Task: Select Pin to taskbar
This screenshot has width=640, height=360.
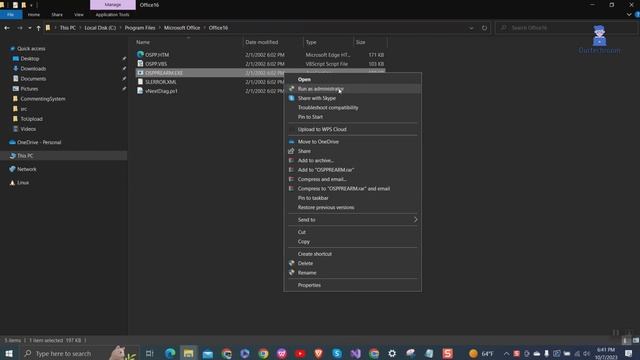Action: coord(352,198)
